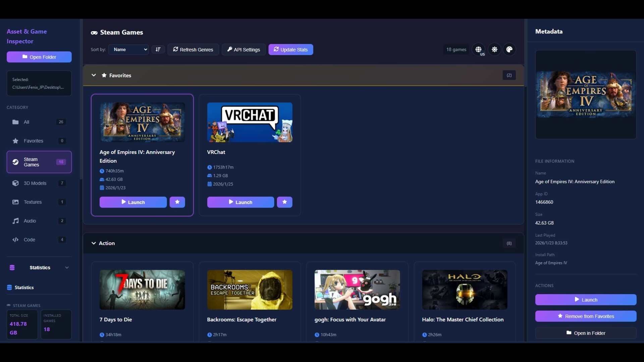This screenshot has width=644, height=362.
Task: Select the Favorites category in sidebar
Action: [x=39, y=141]
